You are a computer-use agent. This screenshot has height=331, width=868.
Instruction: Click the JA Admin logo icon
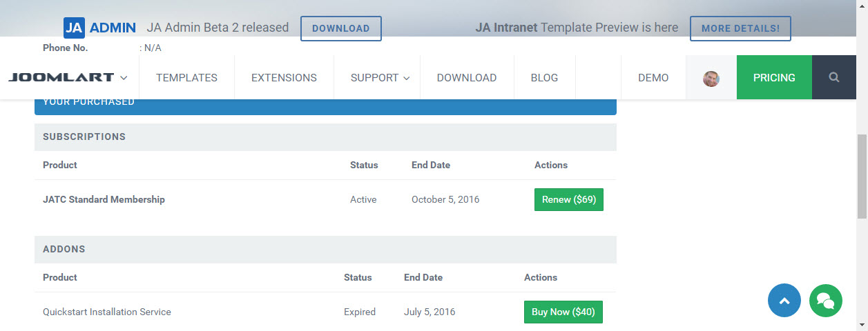point(74,28)
